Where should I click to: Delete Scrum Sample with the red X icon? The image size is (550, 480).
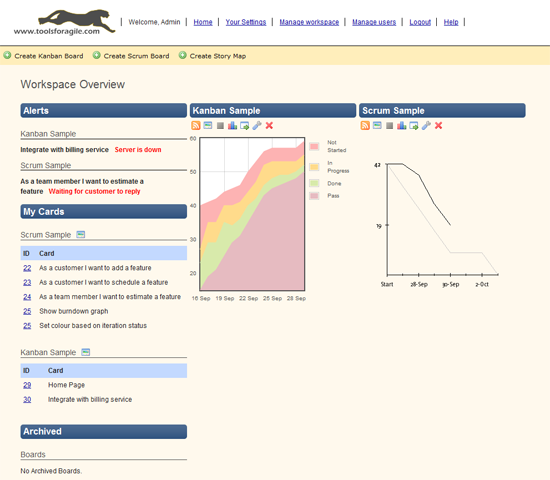438,126
